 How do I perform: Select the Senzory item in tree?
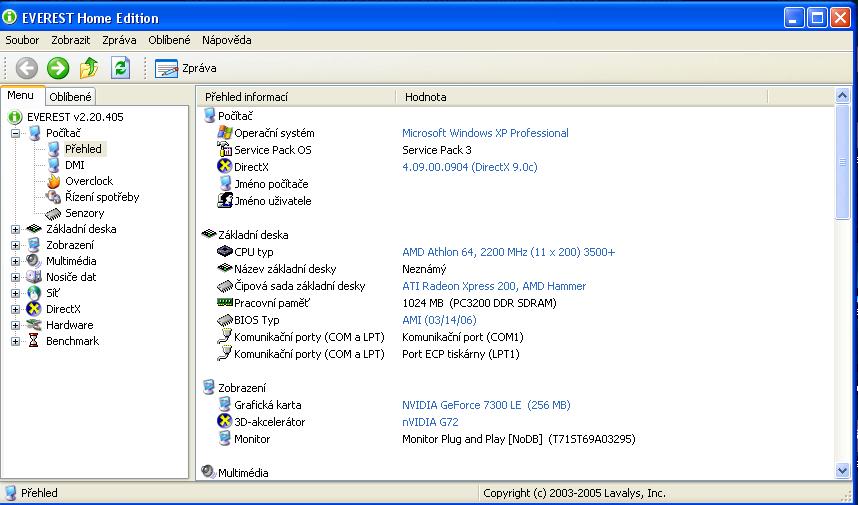click(84, 213)
